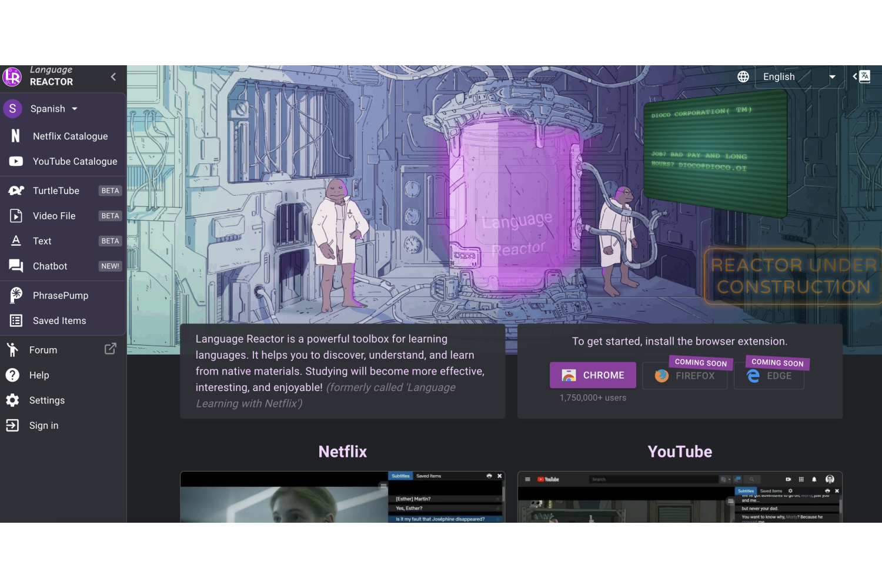Click the Firefox logo icon
The width and height of the screenshot is (882, 588).
[x=661, y=376]
